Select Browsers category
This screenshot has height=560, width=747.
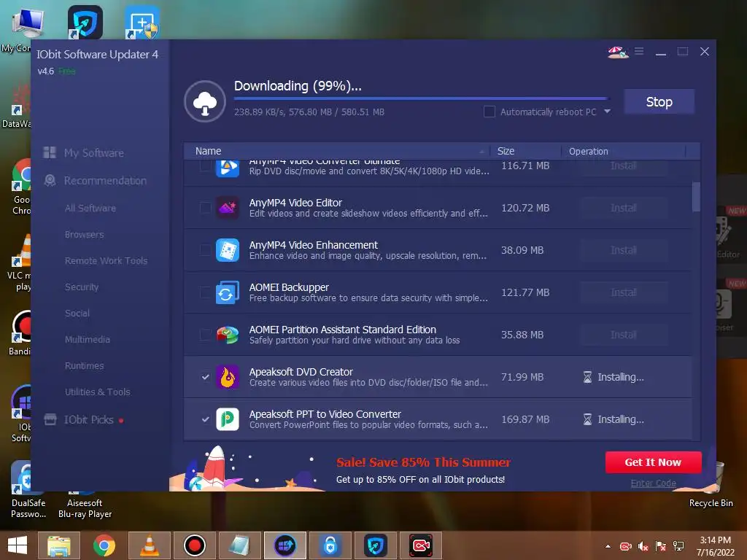[85, 234]
